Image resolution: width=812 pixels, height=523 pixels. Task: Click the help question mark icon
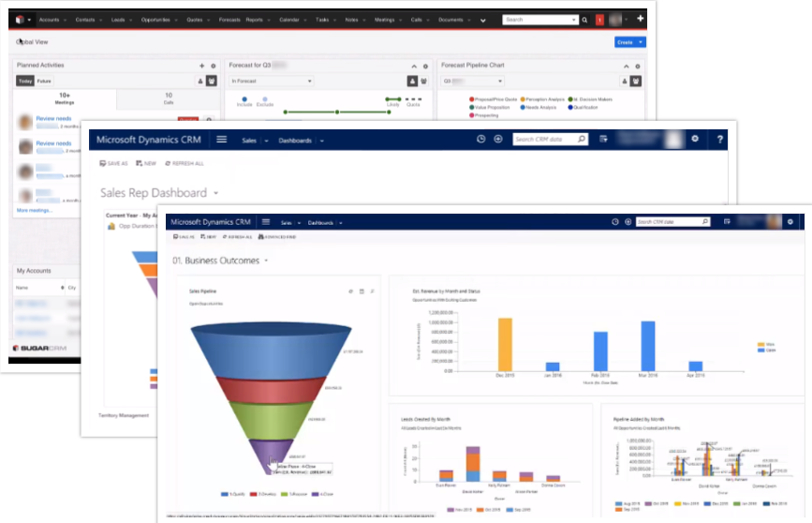pos(720,140)
